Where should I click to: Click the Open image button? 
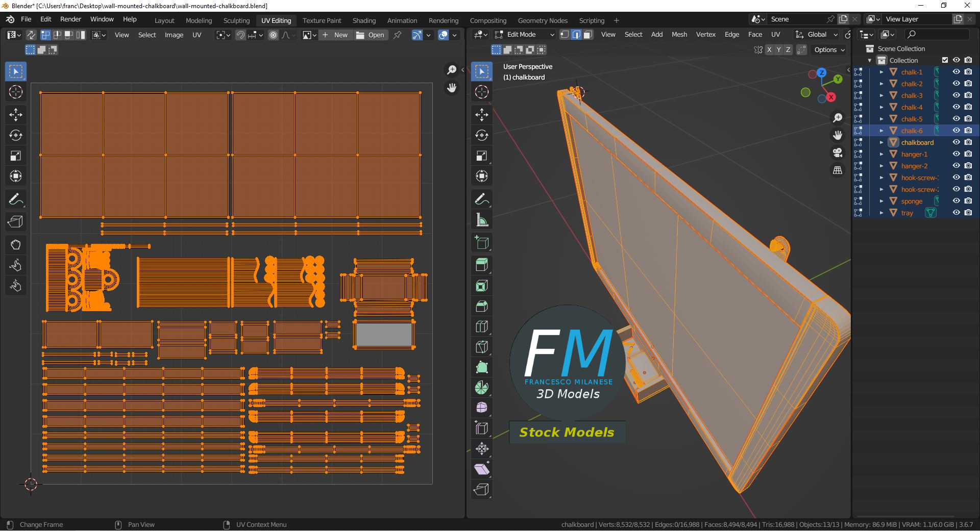point(371,35)
